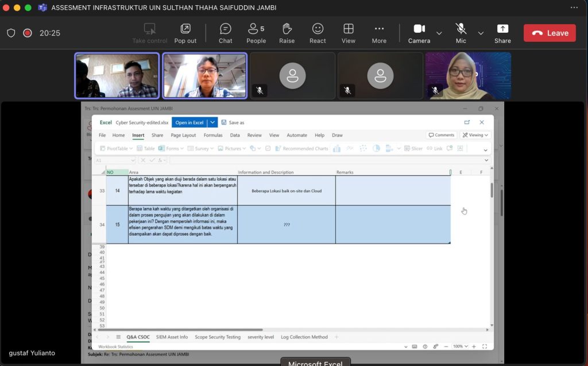Open the React emoji menu
This screenshot has width=588, height=366.
click(x=318, y=33)
